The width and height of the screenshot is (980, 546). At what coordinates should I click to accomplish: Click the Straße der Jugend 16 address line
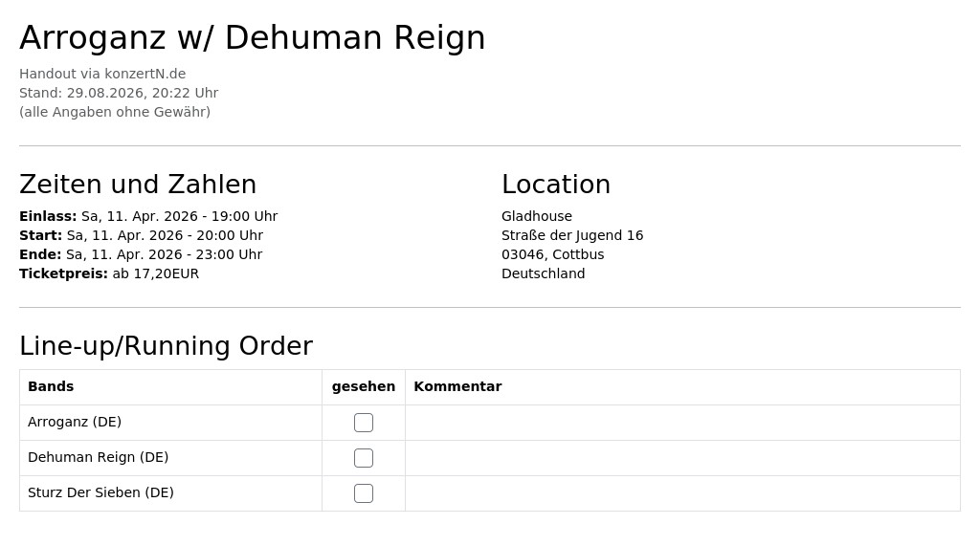(572, 235)
